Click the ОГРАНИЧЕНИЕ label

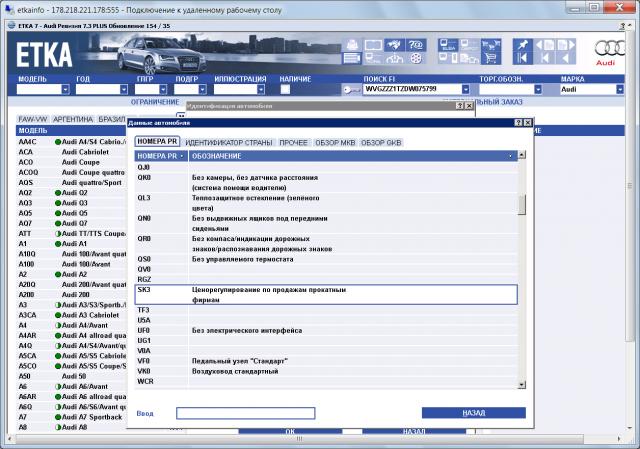(155, 102)
